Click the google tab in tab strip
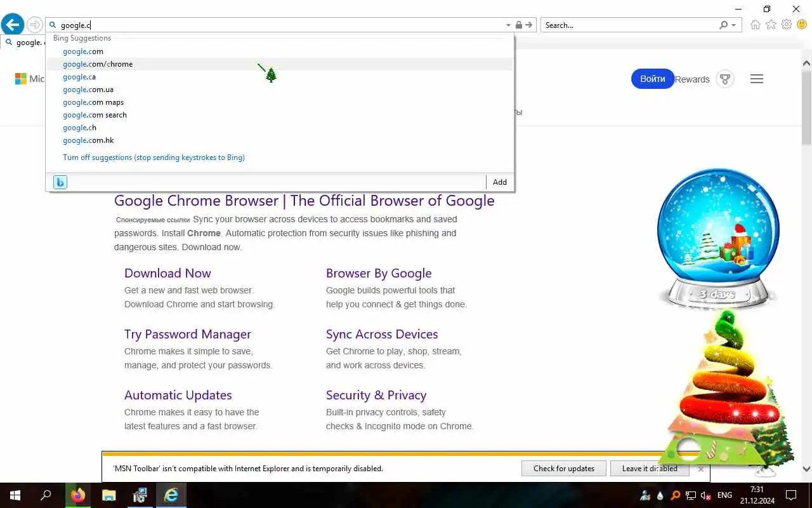Image resolution: width=812 pixels, height=508 pixels. coord(23,43)
